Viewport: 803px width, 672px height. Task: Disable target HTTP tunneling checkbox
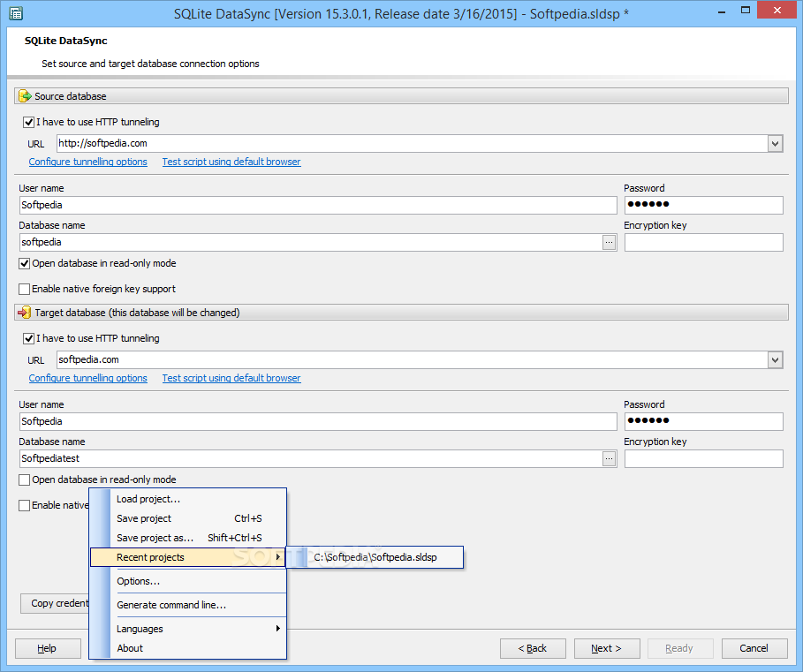tap(28, 339)
